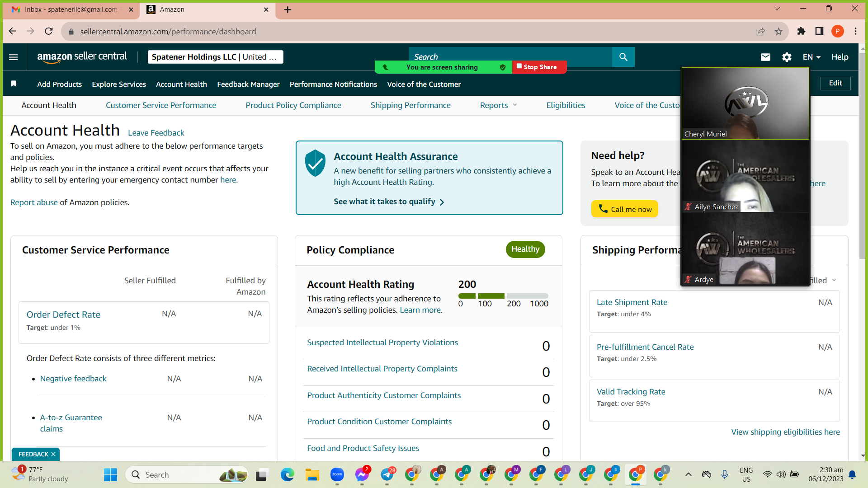The image size is (868, 488).
Task: Click See what it takes to qualify
Action: tap(389, 202)
